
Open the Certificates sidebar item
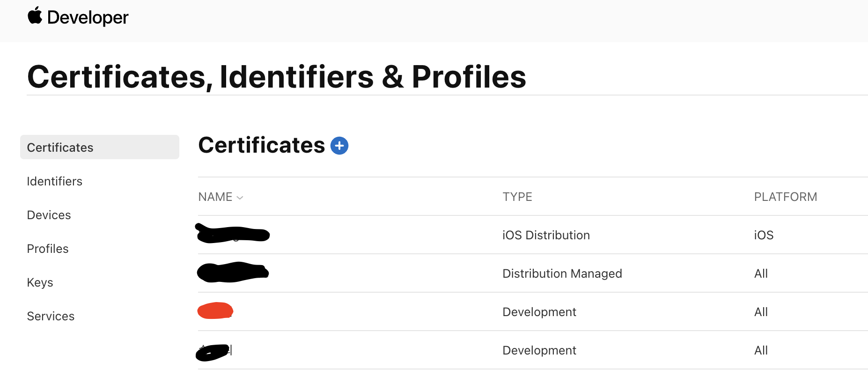pos(100,147)
